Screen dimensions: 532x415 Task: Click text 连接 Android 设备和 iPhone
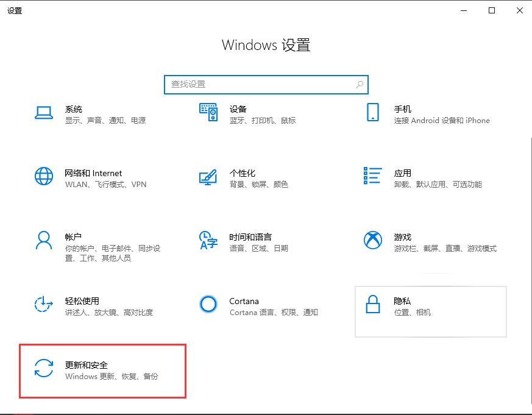tap(442, 121)
